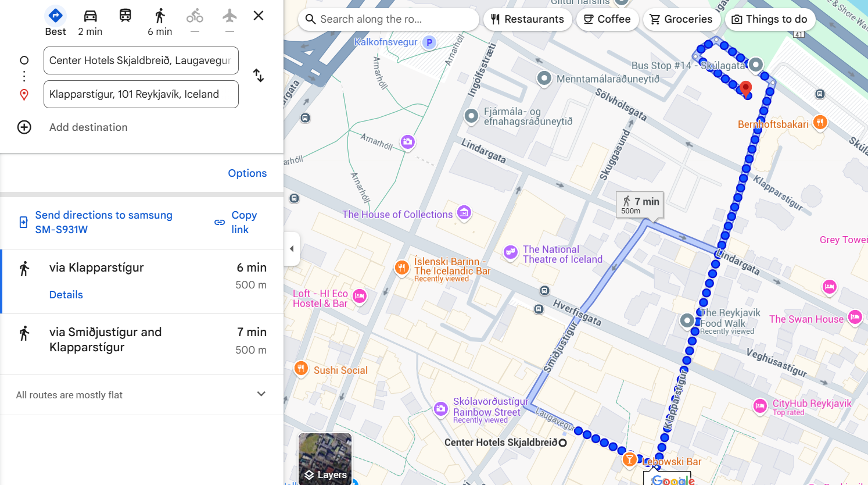Image resolution: width=868 pixels, height=485 pixels.
Task: Open route Options
Action: [x=248, y=173]
